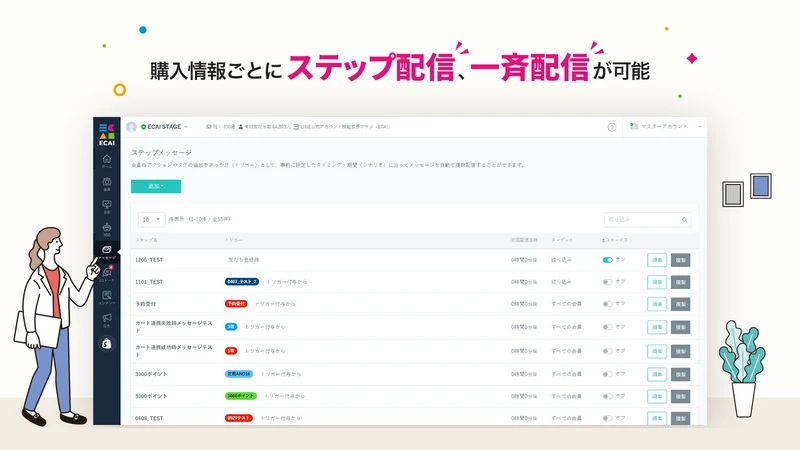Screen dimensions: 800x450
Task: Click the master account avatar icon
Action: tap(634, 127)
